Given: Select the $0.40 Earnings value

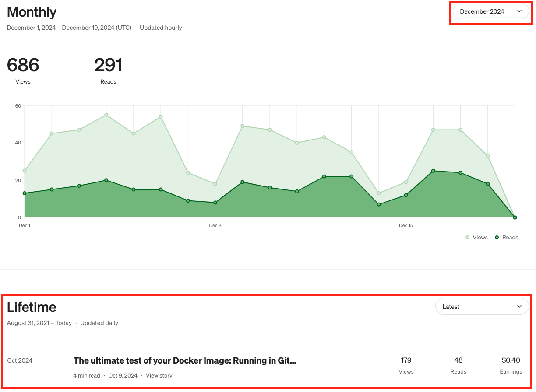Looking at the screenshot, I should [511, 360].
